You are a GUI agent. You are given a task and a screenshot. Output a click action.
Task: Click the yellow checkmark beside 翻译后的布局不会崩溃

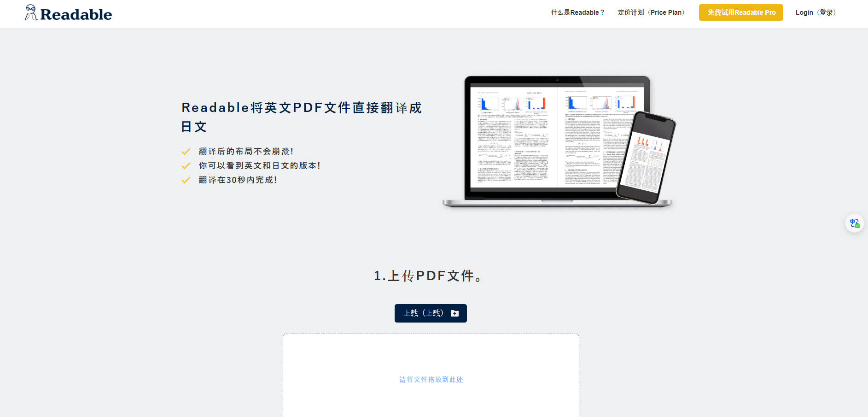click(x=186, y=151)
